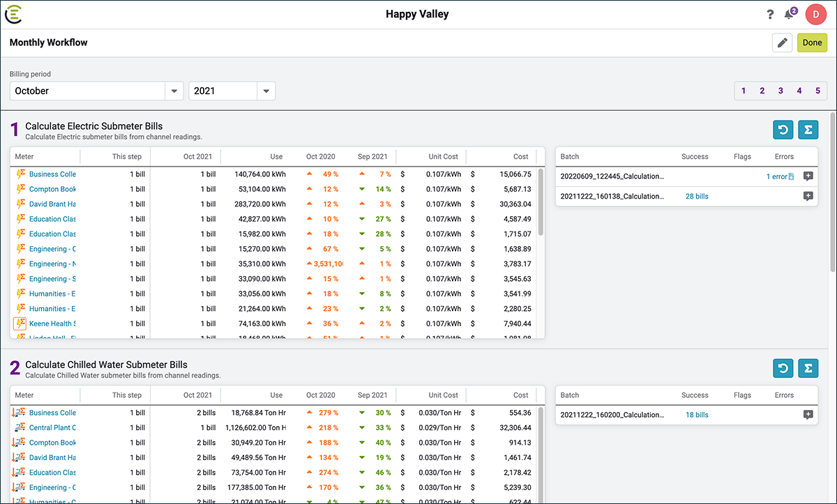Image resolution: width=837 pixels, height=504 pixels.
Task: Click the EnergyCAP logo
Action: 13,13
